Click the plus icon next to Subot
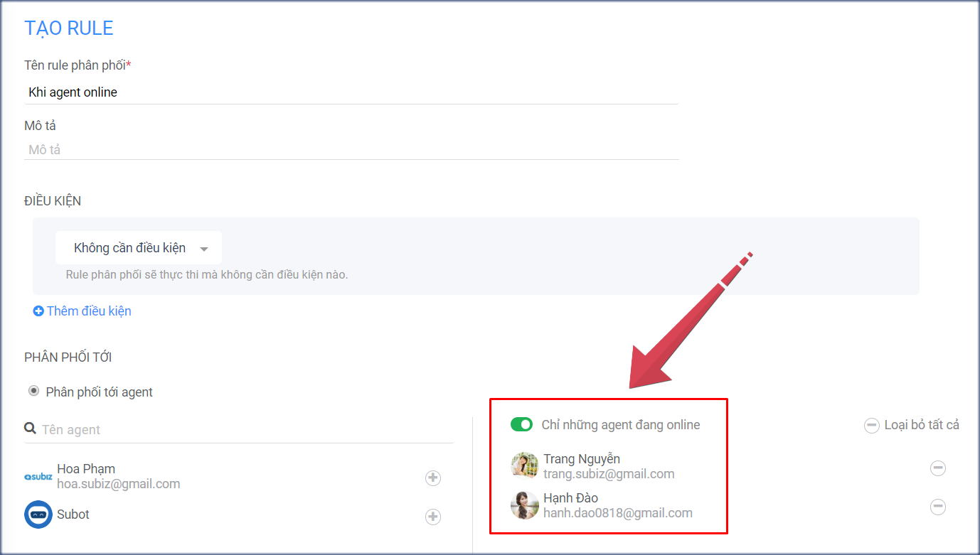This screenshot has height=555, width=980. click(432, 514)
